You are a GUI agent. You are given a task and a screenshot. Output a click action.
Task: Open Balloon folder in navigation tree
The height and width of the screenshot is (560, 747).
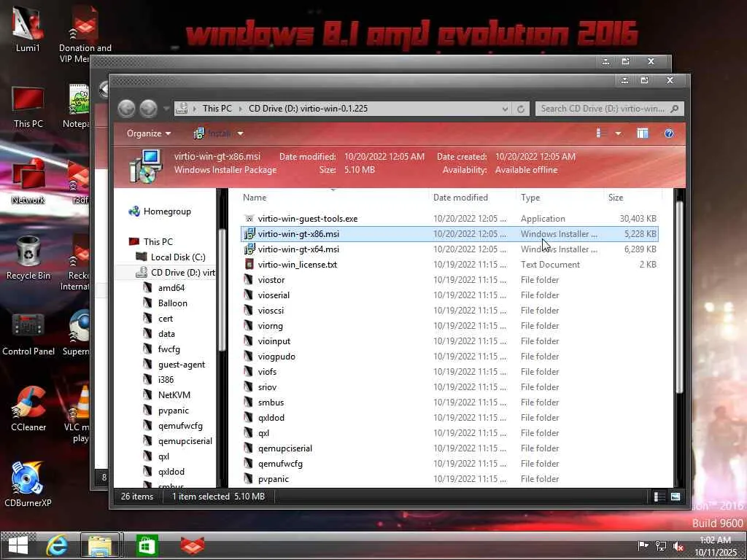(x=166, y=303)
